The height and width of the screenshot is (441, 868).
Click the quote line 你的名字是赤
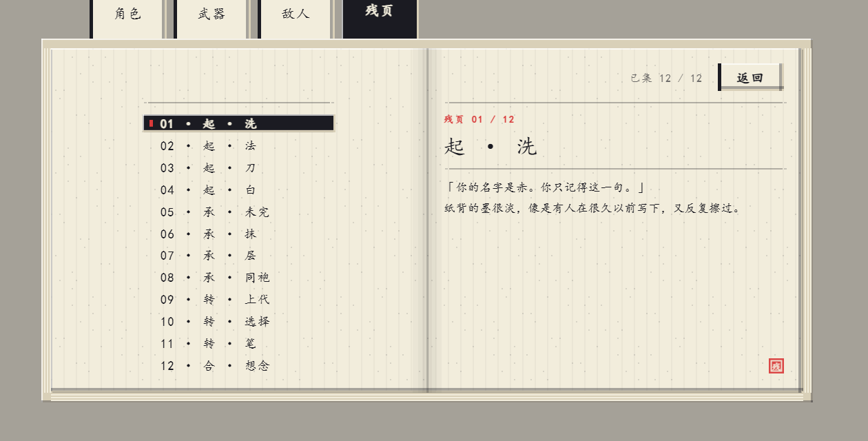(x=545, y=187)
